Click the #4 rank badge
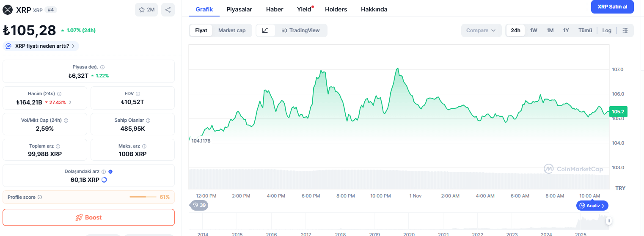The height and width of the screenshot is (236, 644). point(50,10)
